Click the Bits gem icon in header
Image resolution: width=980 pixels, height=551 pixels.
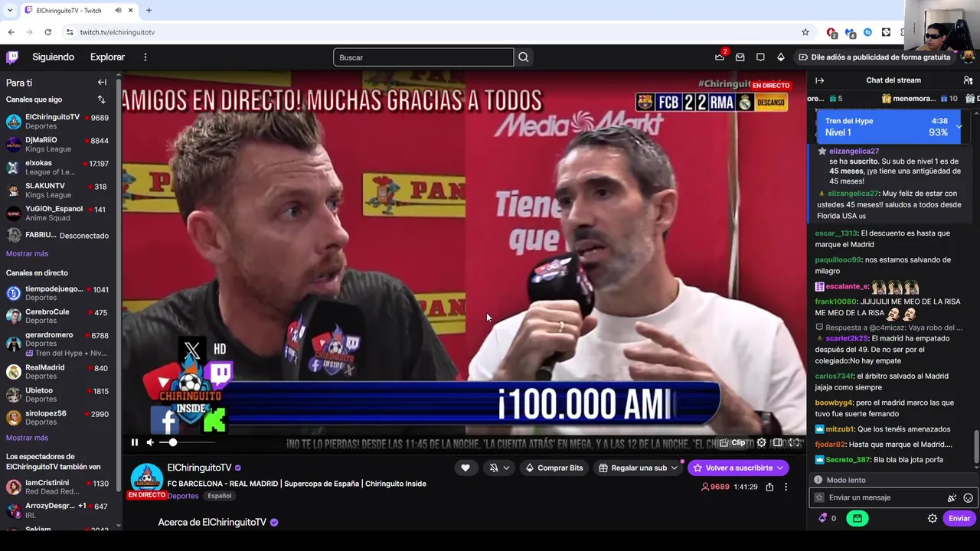(x=780, y=57)
